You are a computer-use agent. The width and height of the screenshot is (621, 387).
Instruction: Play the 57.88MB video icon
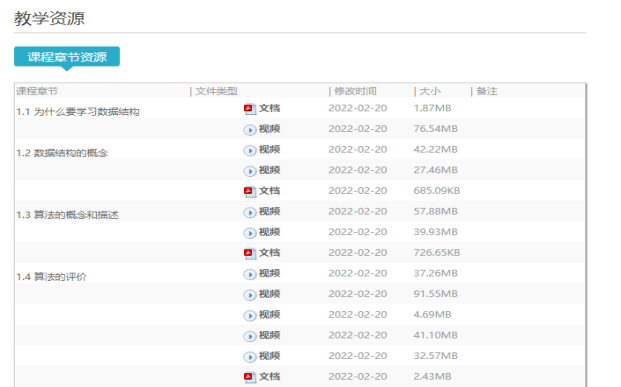(250, 212)
